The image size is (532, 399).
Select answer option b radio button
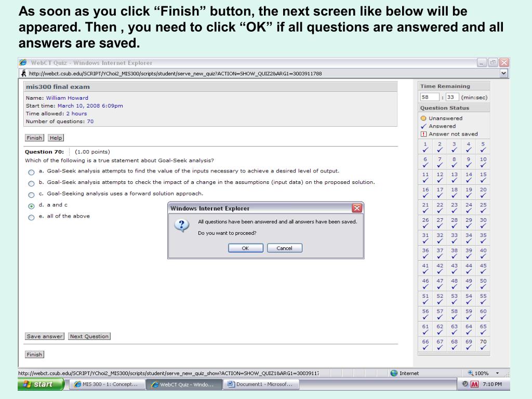(31, 183)
